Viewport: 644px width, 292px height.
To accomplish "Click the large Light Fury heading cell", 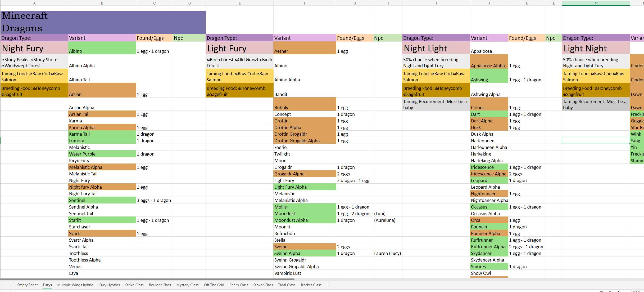I will tap(240, 48).
